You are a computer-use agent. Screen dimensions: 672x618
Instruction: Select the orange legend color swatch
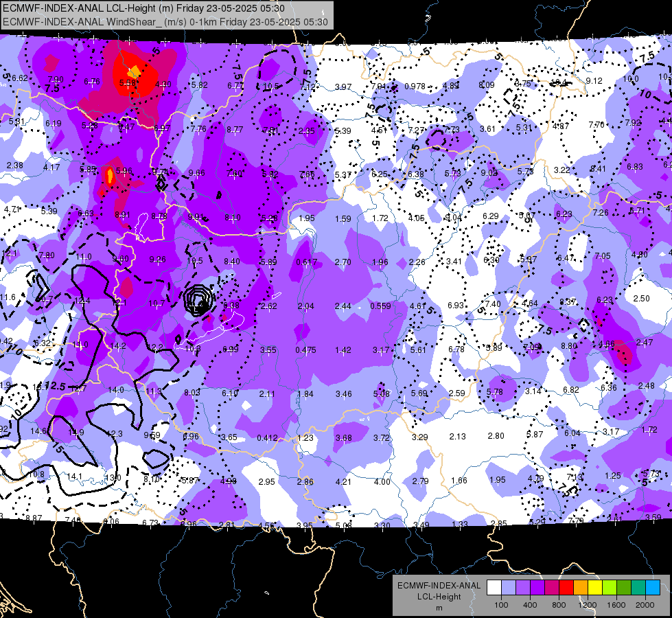click(x=580, y=588)
